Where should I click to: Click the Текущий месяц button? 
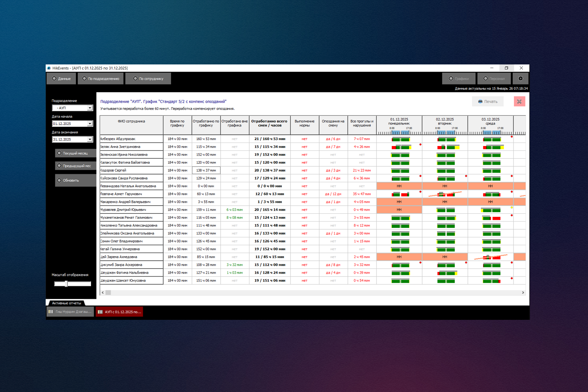tap(76, 153)
